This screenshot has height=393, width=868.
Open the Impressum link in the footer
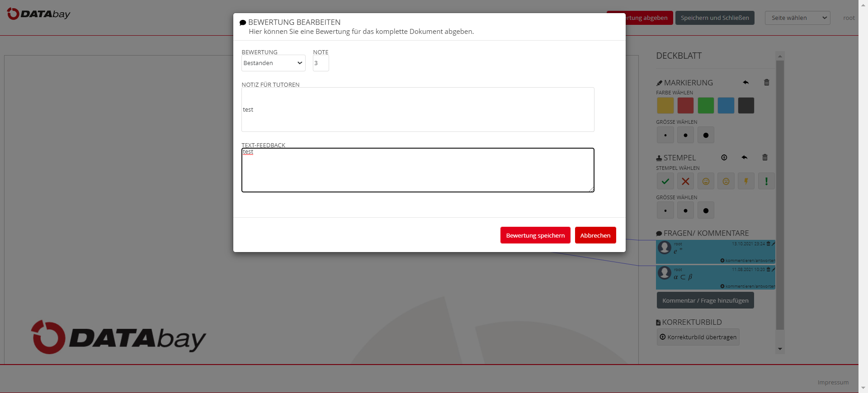833,382
